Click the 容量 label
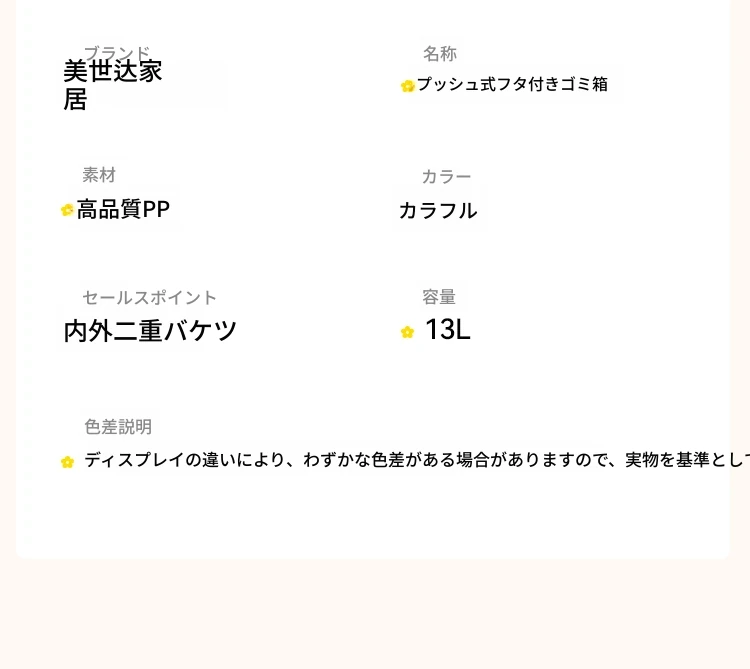750x669 pixels. (x=439, y=297)
